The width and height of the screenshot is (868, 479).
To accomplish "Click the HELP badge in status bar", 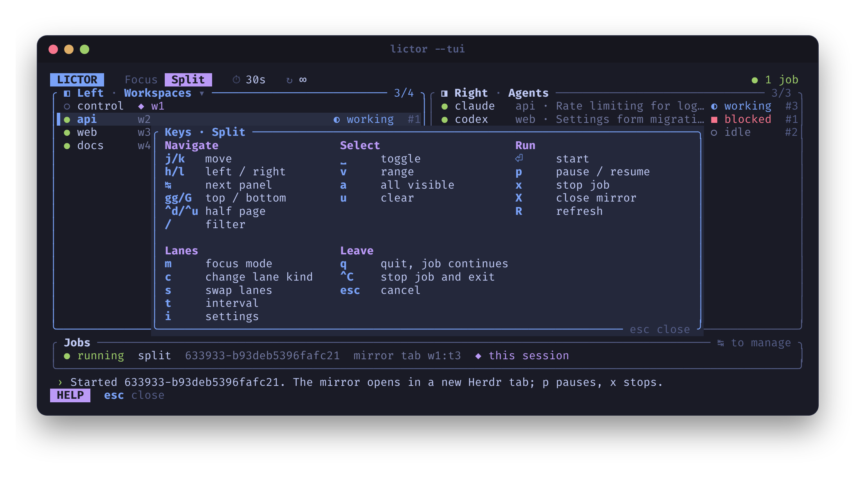I will point(70,395).
